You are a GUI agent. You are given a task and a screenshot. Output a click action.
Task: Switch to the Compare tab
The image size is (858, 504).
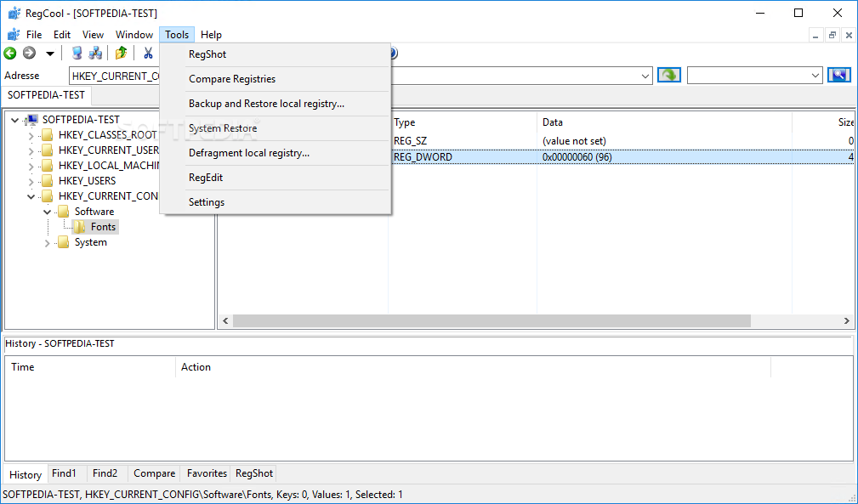154,473
